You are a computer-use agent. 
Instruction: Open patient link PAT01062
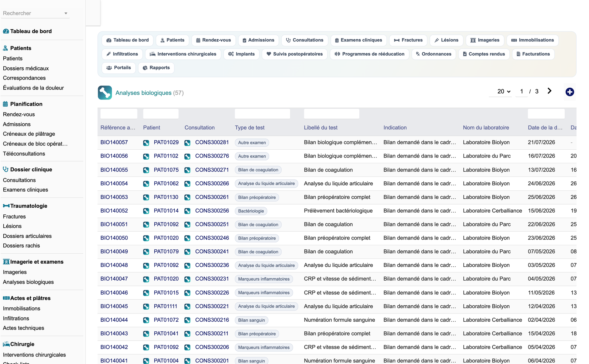click(166, 184)
